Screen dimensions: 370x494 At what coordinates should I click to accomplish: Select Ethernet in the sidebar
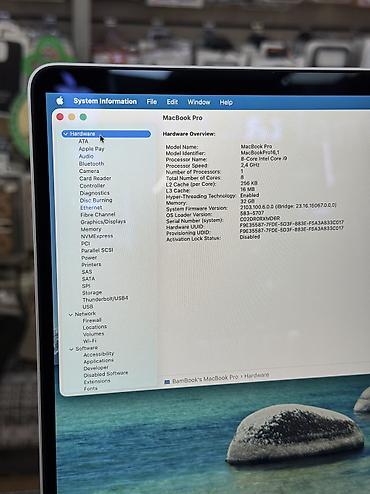(x=91, y=207)
